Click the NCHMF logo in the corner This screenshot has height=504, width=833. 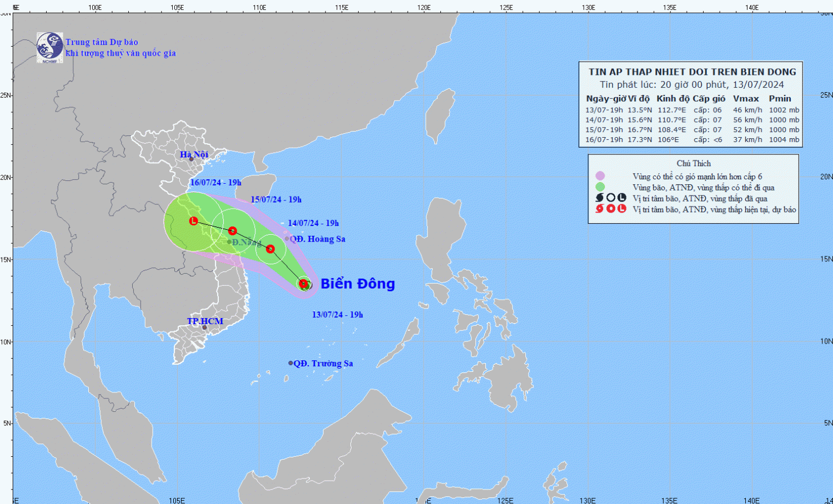49,47
